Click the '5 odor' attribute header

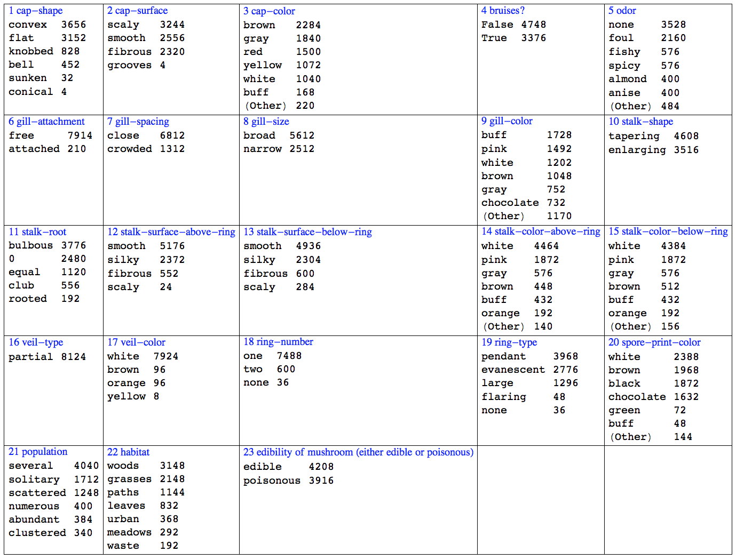(x=622, y=11)
